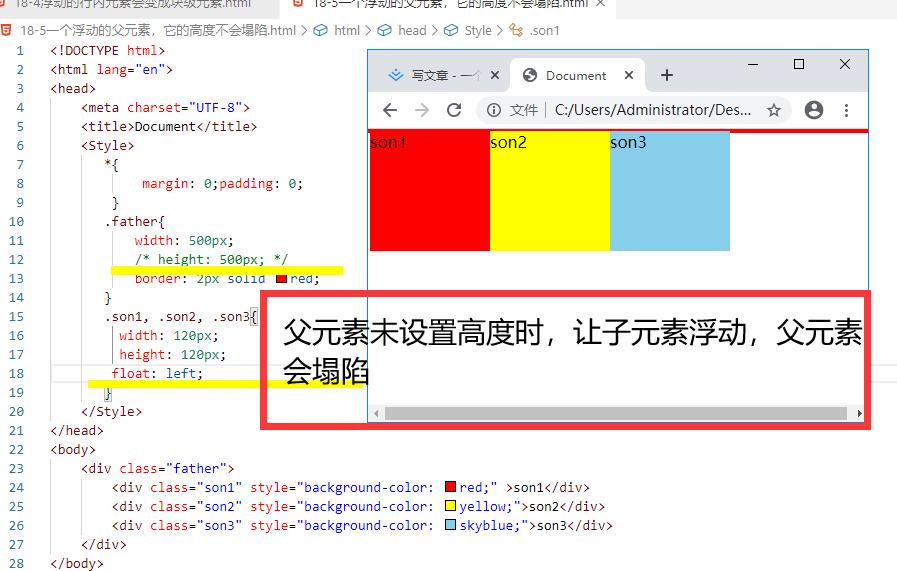The image size is (897, 571).
Task: Click 'margin: 0;padding: 0;' line
Action: 223,184
